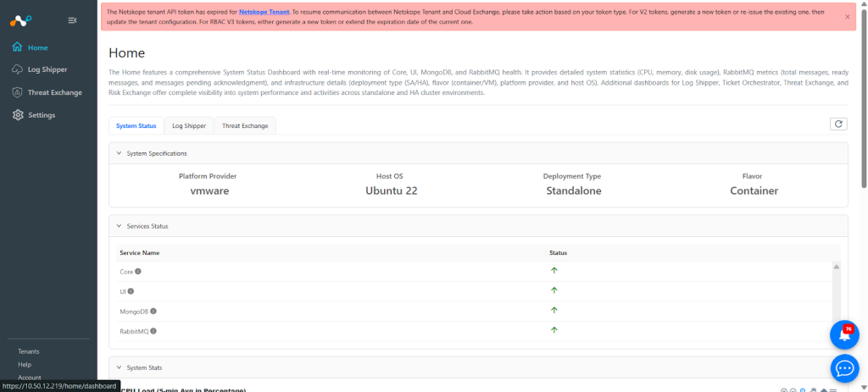
Task: Collapse the sidebar using the menu-fold icon
Action: 72,20
